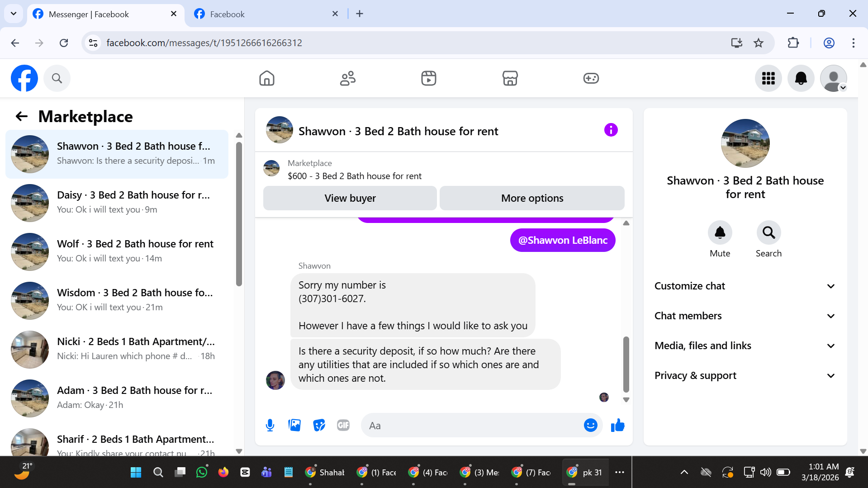This screenshot has width=868, height=488.
Task: Open the Facebook menu grid icon
Action: (x=768, y=78)
